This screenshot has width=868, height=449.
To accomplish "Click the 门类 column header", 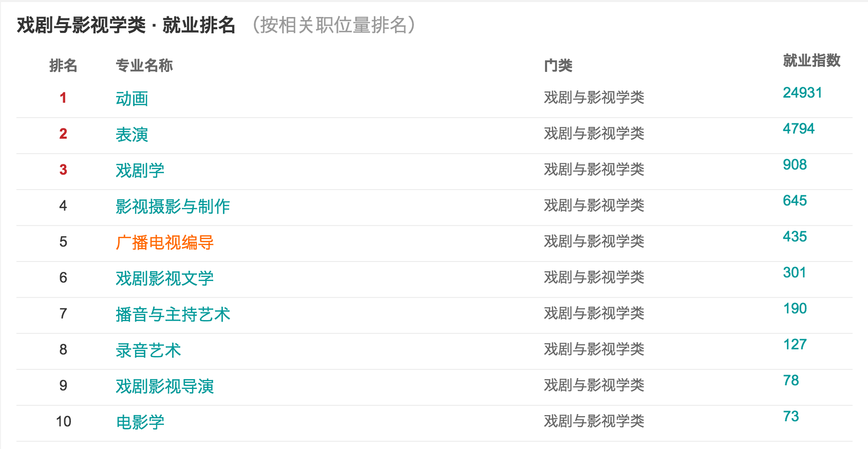I will (558, 66).
